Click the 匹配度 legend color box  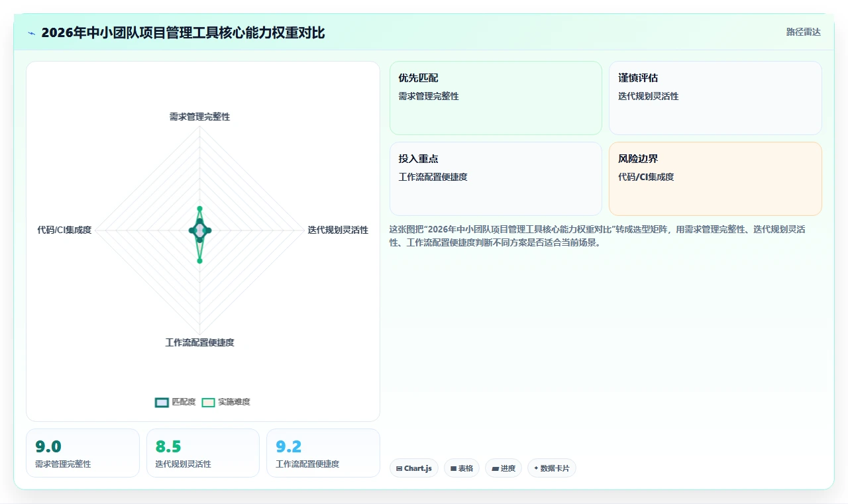pyautogui.click(x=162, y=402)
